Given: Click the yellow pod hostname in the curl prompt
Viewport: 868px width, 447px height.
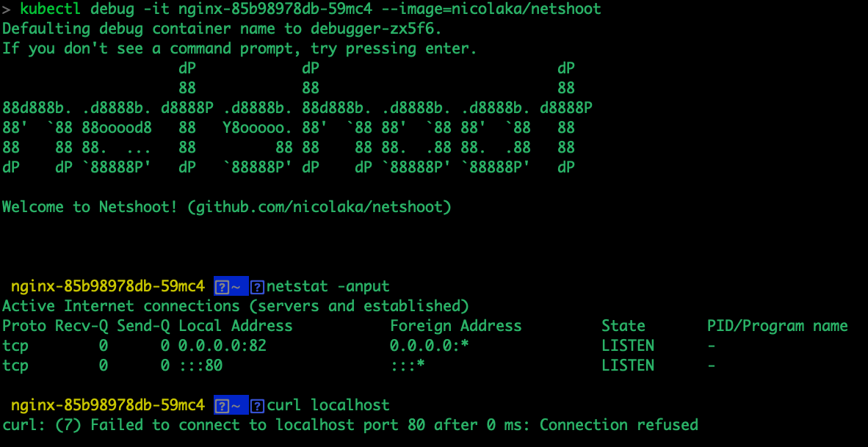Looking at the screenshot, I should (x=108, y=405).
